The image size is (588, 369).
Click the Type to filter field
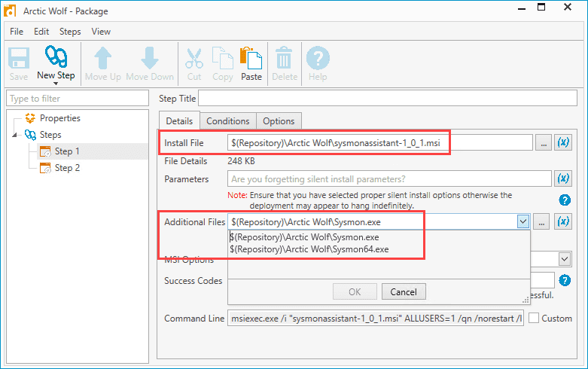(x=78, y=98)
